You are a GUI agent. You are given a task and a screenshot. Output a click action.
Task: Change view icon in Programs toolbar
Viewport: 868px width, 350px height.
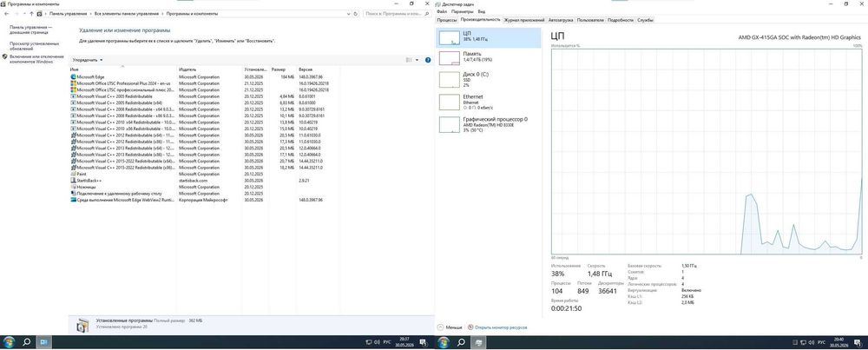tap(409, 60)
